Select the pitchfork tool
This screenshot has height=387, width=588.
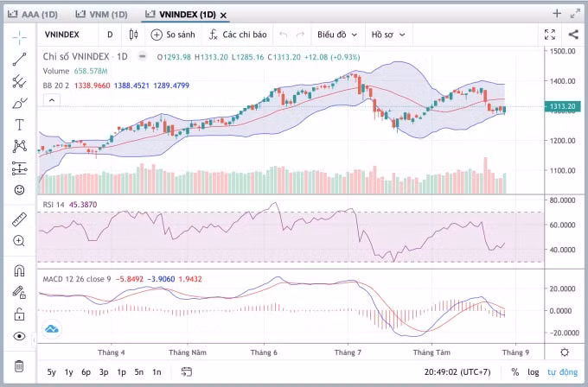tap(19, 81)
